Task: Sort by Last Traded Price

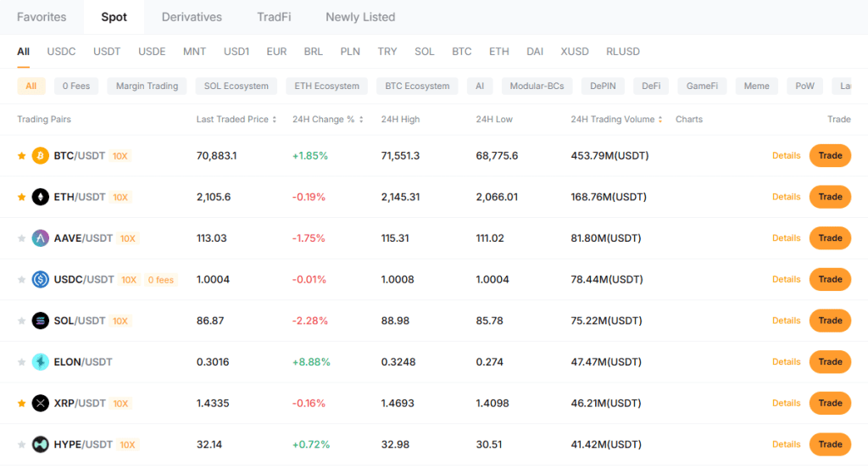Action: pos(236,119)
